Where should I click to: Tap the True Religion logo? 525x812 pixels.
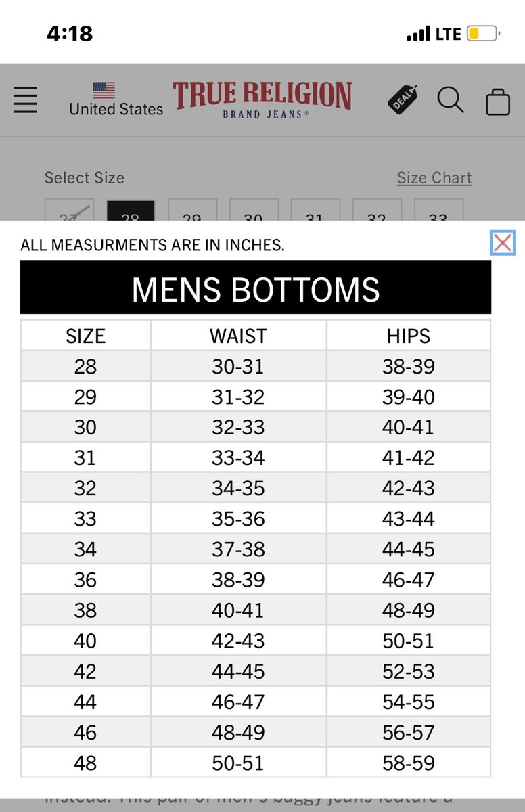click(262, 99)
